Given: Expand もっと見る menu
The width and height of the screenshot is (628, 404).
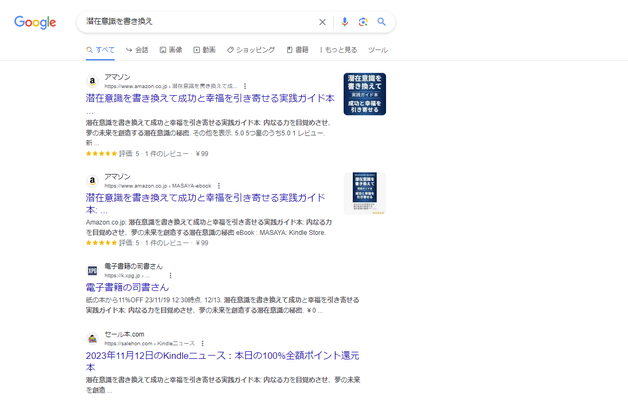Looking at the screenshot, I should [x=338, y=50].
